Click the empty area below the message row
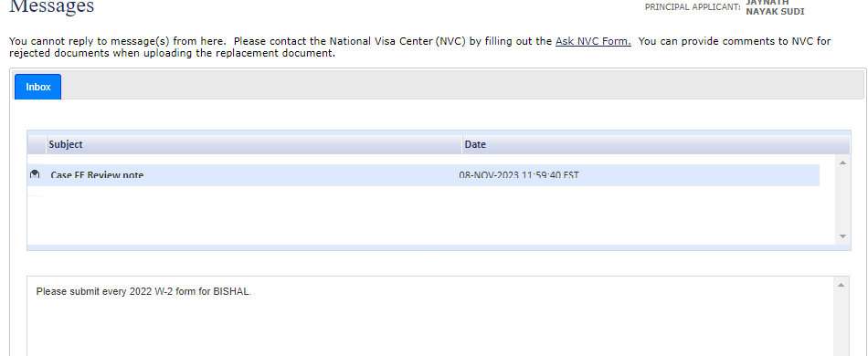This screenshot has height=356, width=868. click(x=423, y=215)
